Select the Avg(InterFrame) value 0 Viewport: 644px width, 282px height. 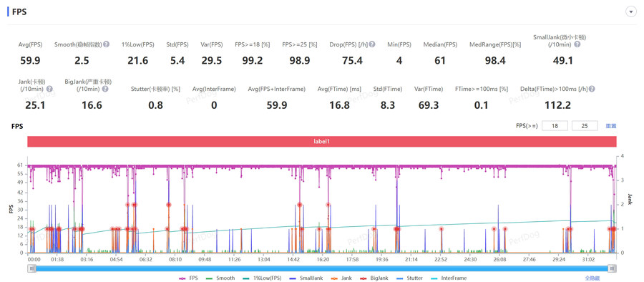click(213, 105)
